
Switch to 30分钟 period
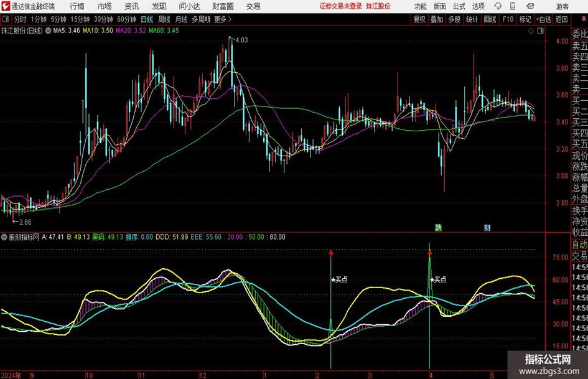tap(103, 19)
